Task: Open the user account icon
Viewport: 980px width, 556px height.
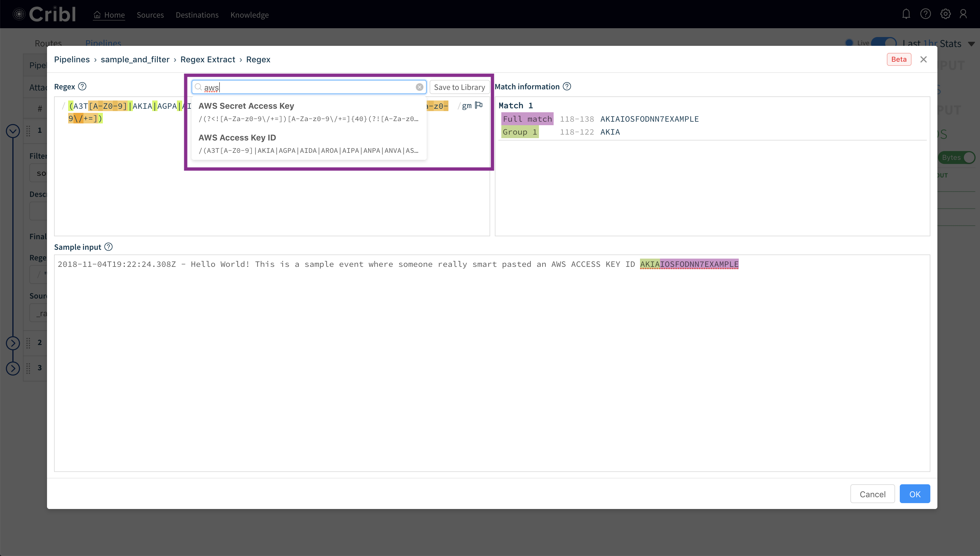Action: 963,14
